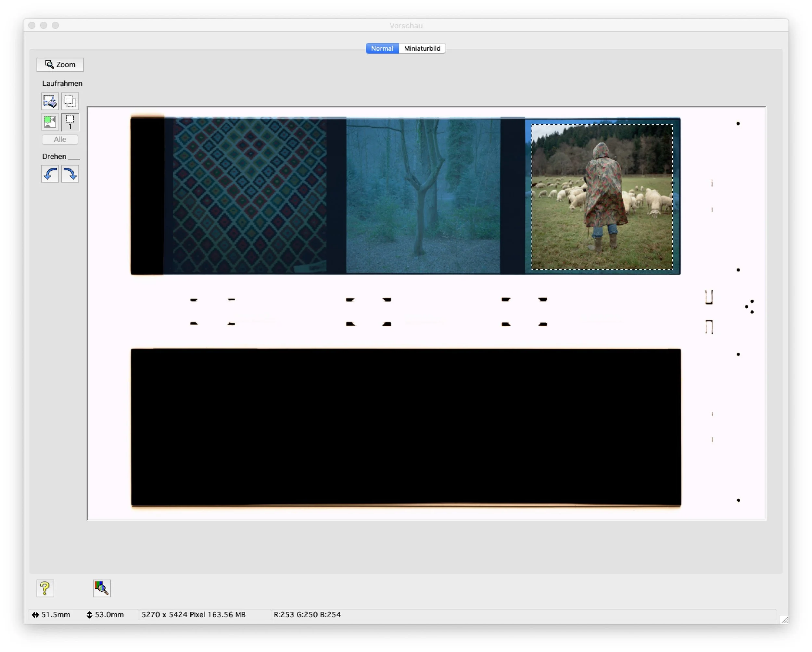The image size is (812, 652).
Task: Duplicate the marquee with the overlapping-frames icon
Action: (70, 101)
